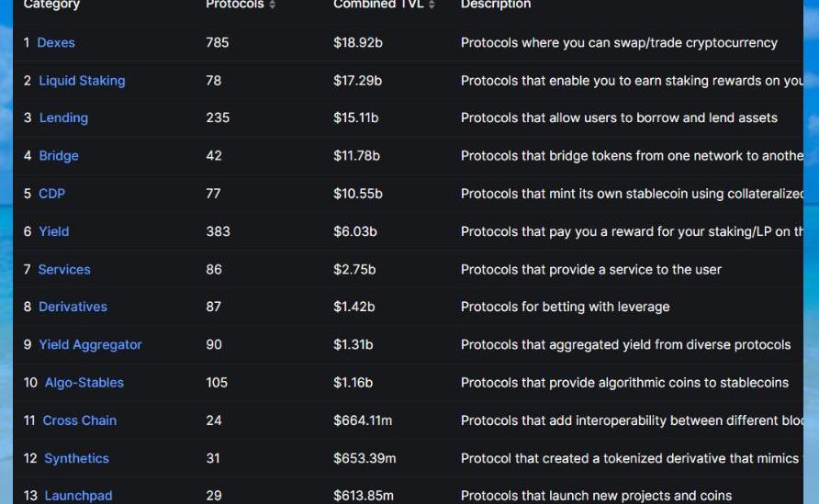This screenshot has height=504, width=819.
Task: Open the Cross Chain category
Action: tap(79, 420)
